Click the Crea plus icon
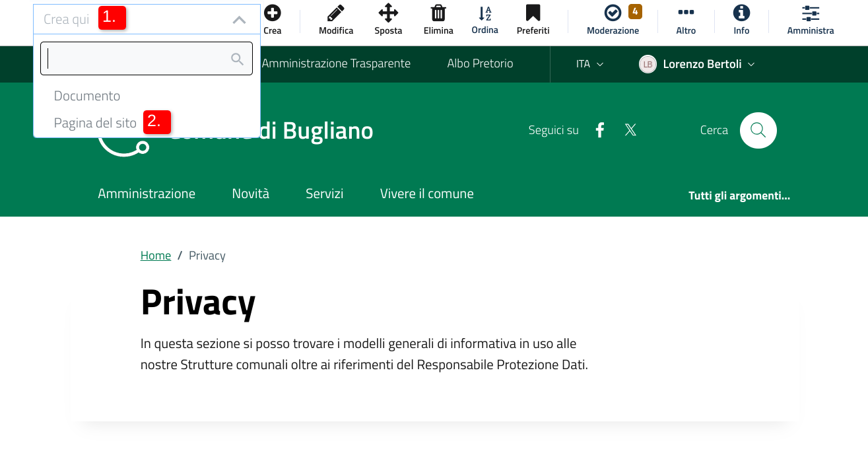This screenshot has height=459, width=868. 272,13
